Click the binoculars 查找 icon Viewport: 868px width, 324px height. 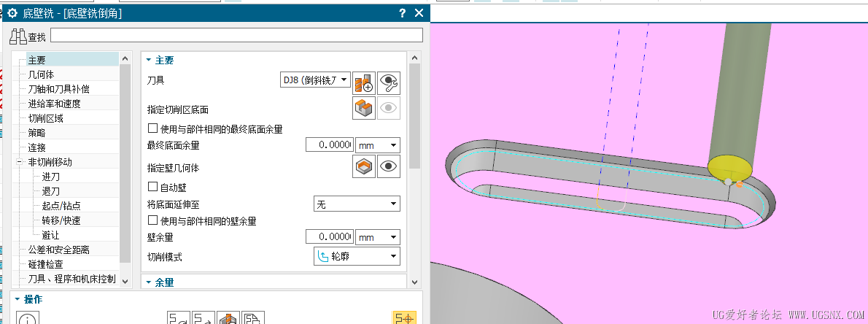click(x=19, y=36)
